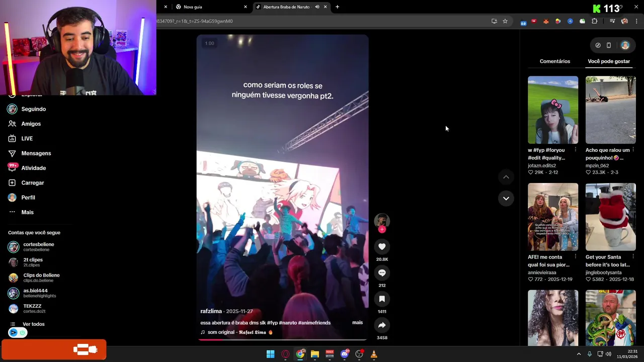Click the #animefriends hashtag in caption
Screen dimensions: 644x362
tap(314, 323)
